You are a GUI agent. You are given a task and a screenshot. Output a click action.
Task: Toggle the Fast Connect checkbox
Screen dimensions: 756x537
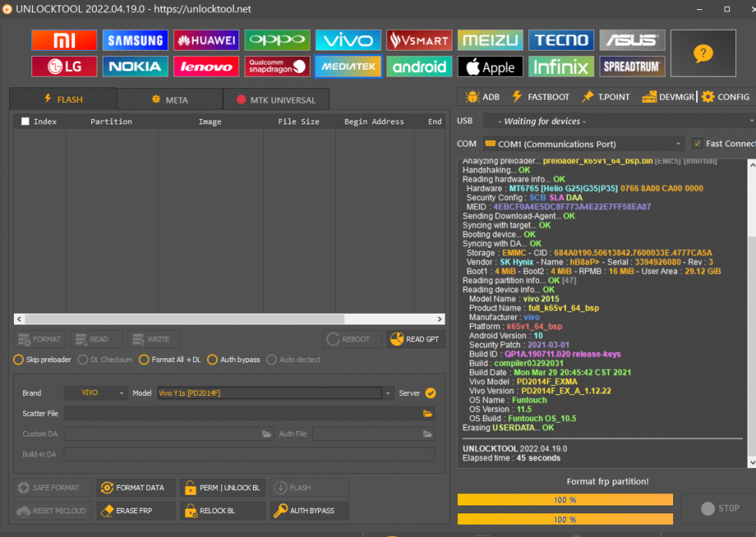click(x=697, y=143)
